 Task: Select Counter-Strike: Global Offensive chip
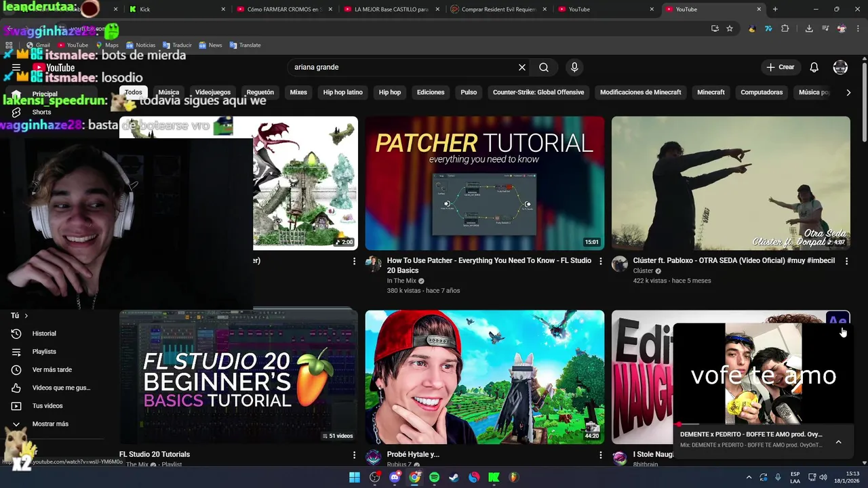point(538,92)
